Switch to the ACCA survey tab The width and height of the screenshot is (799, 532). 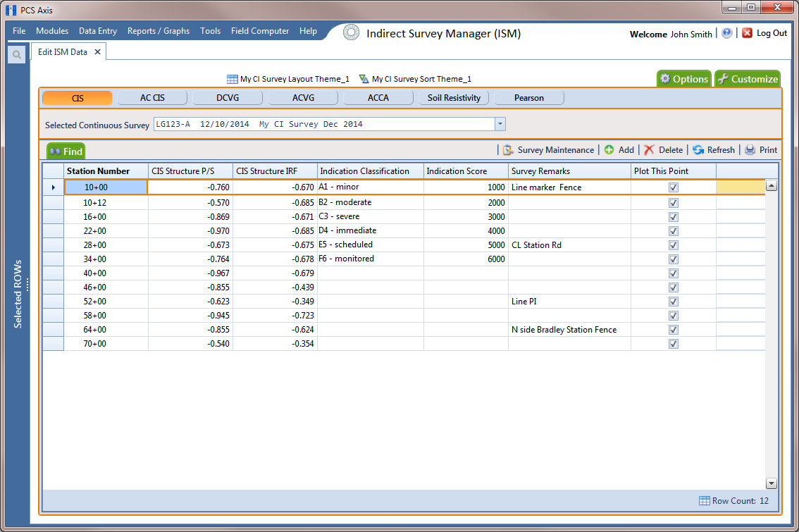378,98
